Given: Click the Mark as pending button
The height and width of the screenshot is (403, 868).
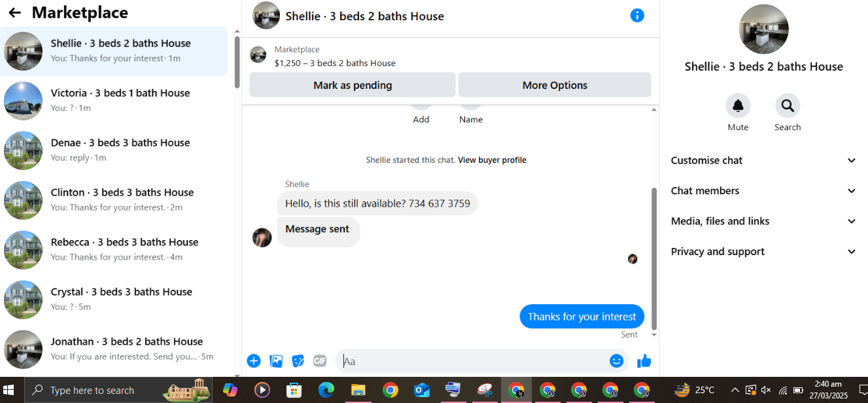Looking at the screenshot, I should tap(353, 85).
